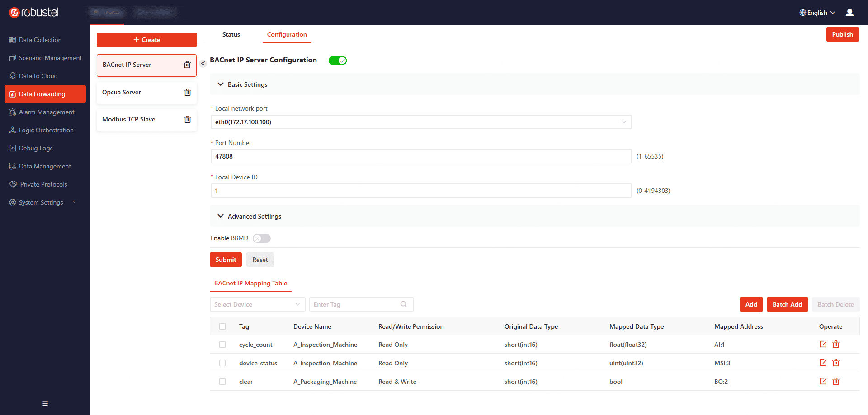Select Data Forwarding sidebar item

pos(45,94)
